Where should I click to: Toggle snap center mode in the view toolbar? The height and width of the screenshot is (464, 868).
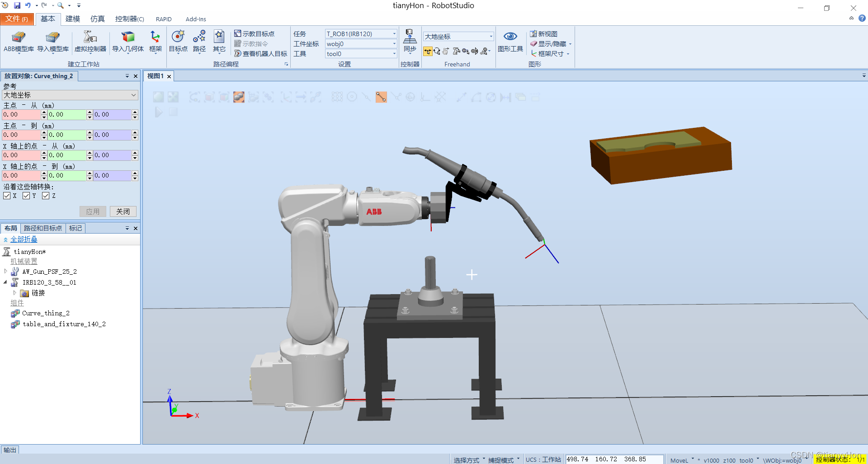pyautogui.click(x=352, y=97)
